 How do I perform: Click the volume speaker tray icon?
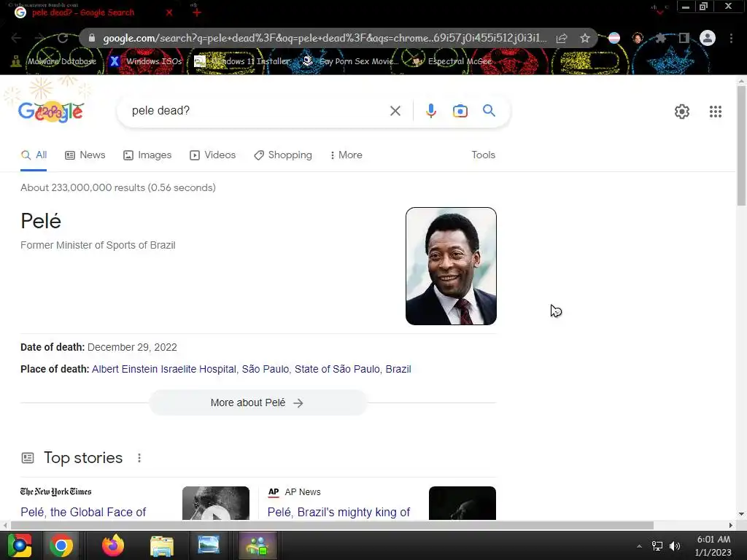[x=675, y=546]
